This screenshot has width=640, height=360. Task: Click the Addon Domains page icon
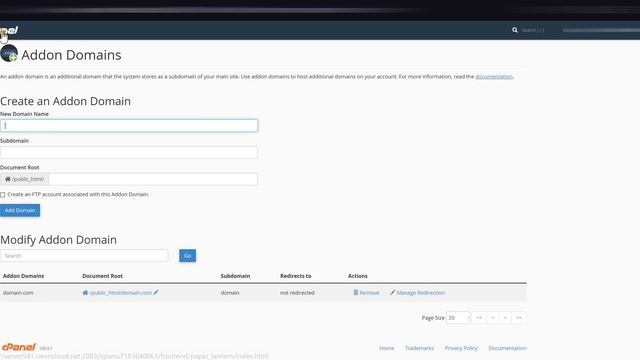pos(9,53)
